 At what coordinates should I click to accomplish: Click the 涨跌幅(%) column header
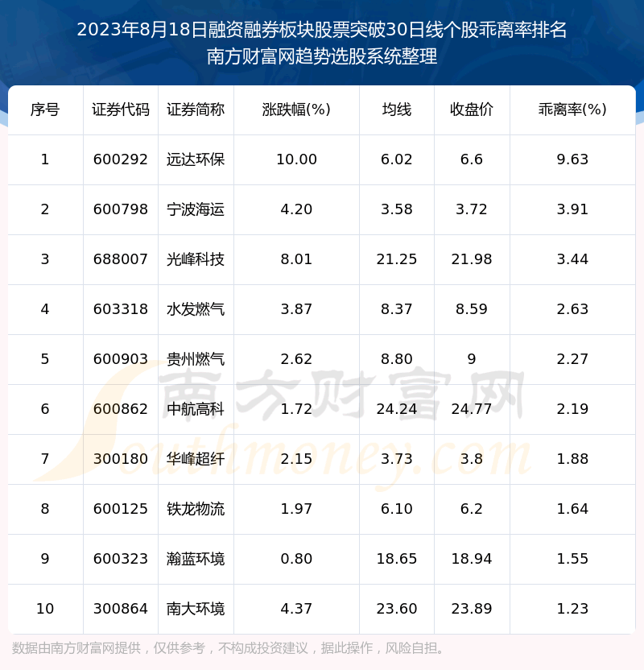click(x=296, y=110)
